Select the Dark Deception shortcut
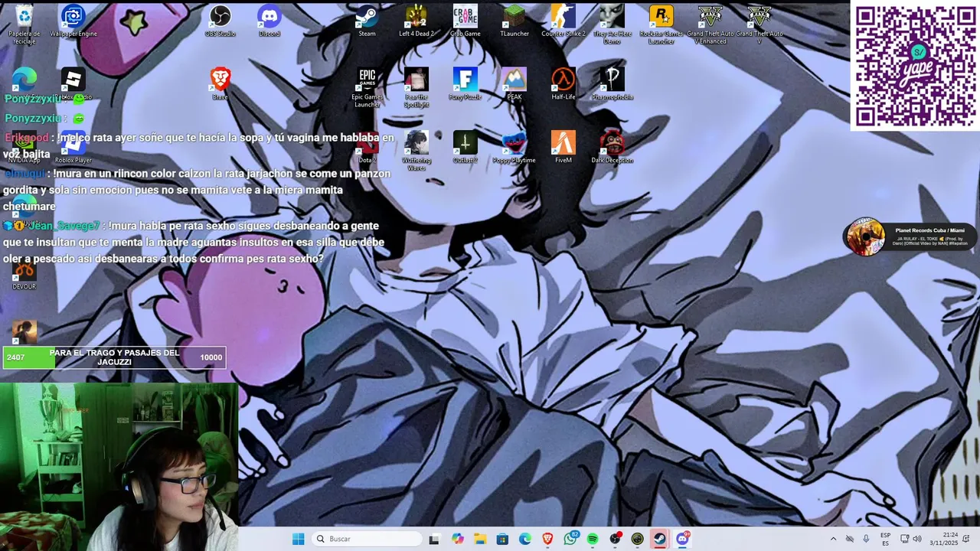The image size is (980, 551). [x=612, y=147]
